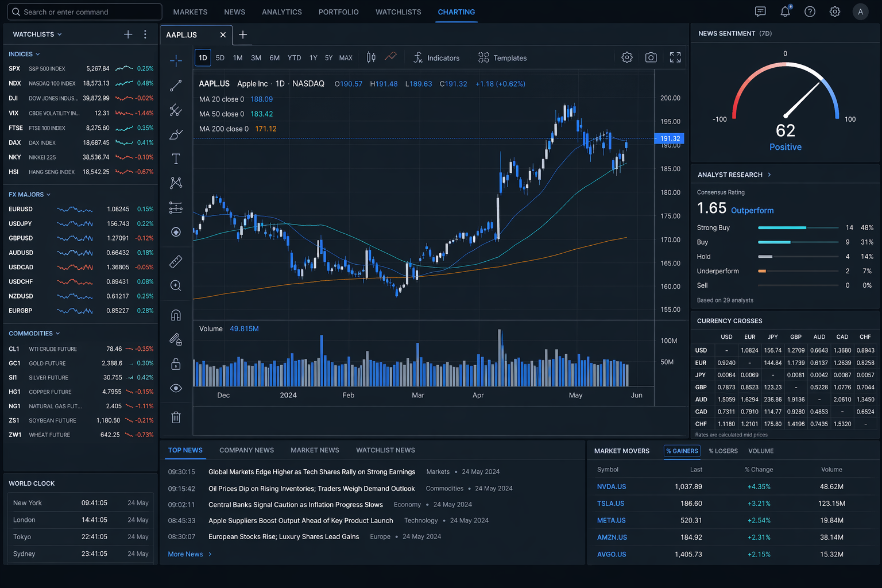
Task: Switch chart style to line chart
Action: click(391, 57)
